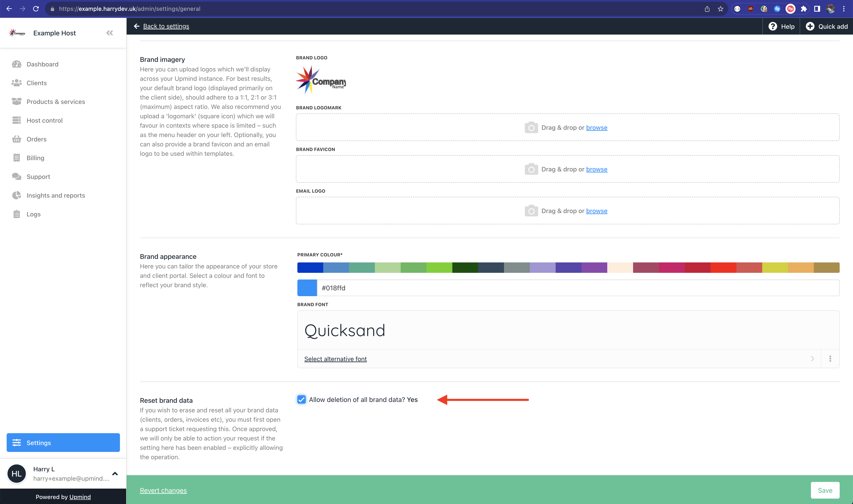The width and height of the screenshot is (853, 504).
Task: Click the primary colour hex input field
Action: 577,288
